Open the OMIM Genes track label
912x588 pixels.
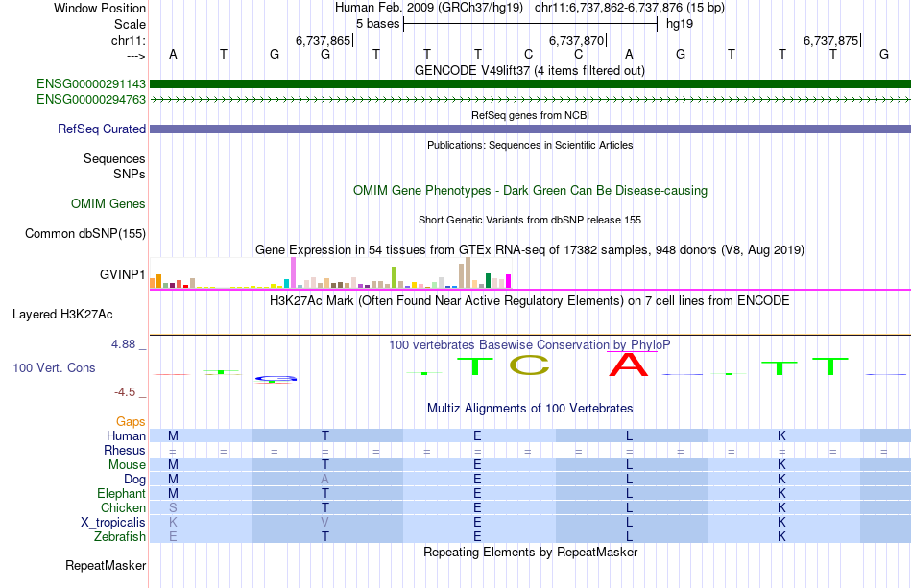108,204
